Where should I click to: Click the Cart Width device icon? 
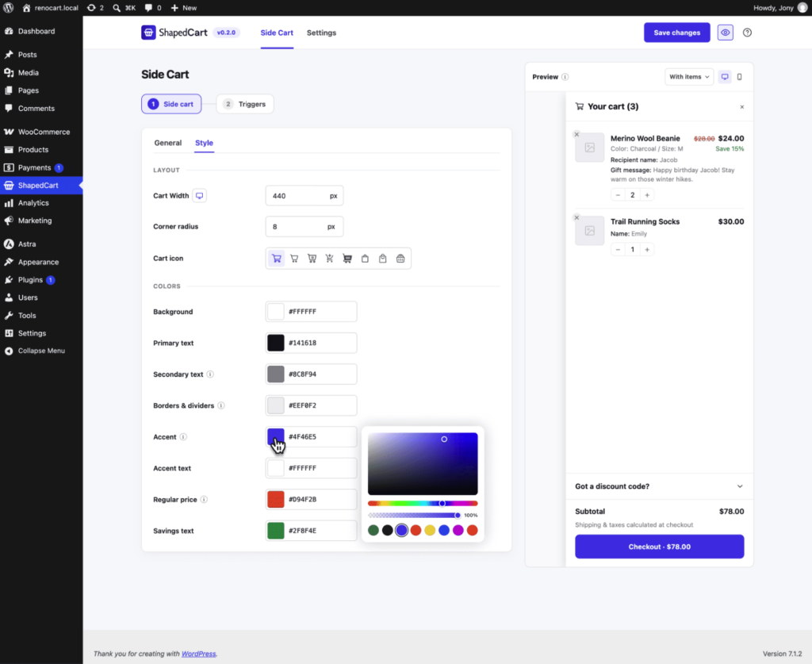click(x=199, y=196)
